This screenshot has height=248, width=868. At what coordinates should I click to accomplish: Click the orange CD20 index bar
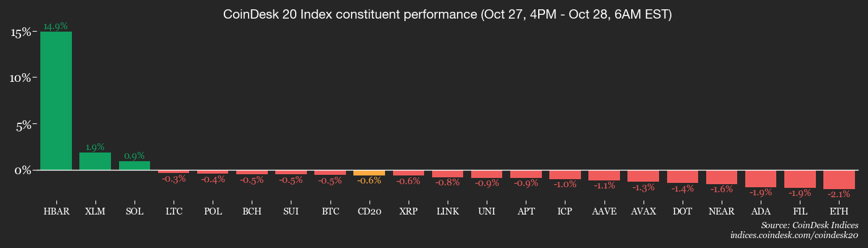(370, 172)
